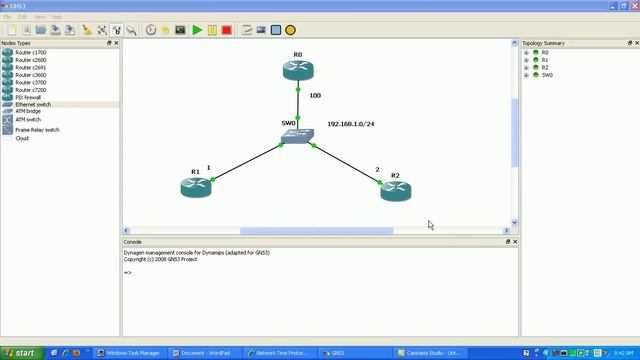This screenshot has height=360, width=640.
Task: Select the add link cable tool
Action: click(131, 30)
